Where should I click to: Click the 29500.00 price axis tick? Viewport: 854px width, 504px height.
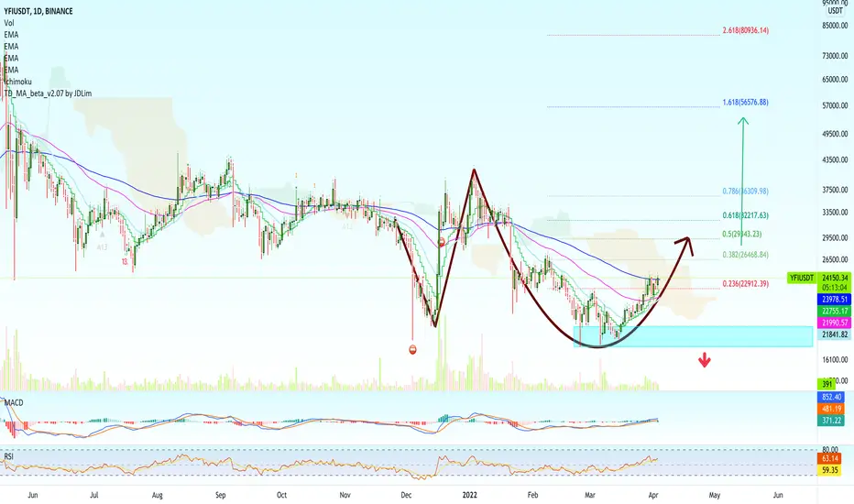point(835,237)
